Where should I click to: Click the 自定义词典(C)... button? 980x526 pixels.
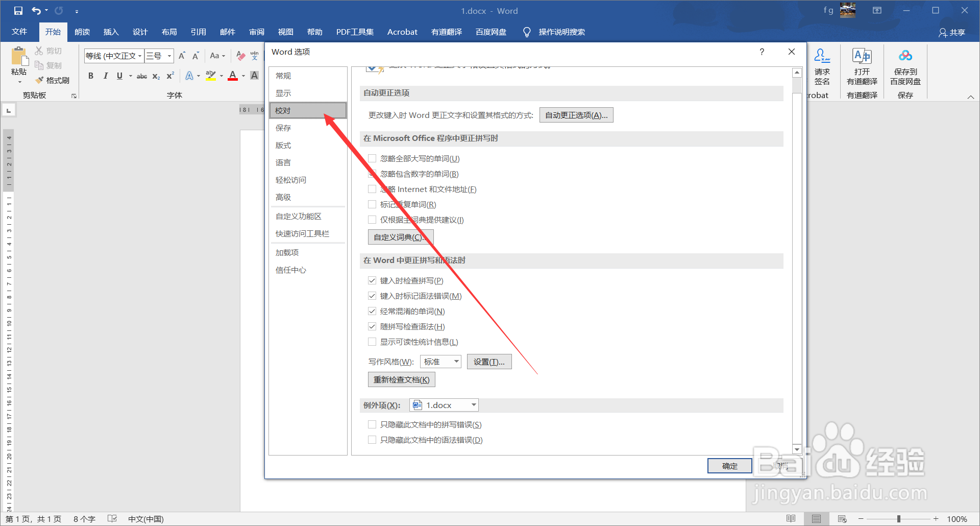point(401,237)
